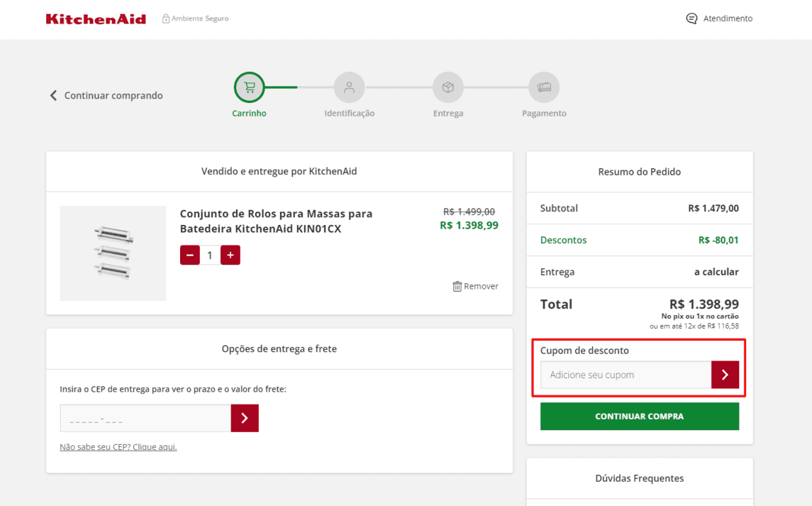Click the bold Total label

pyautogui.click(x=556, y=304)
